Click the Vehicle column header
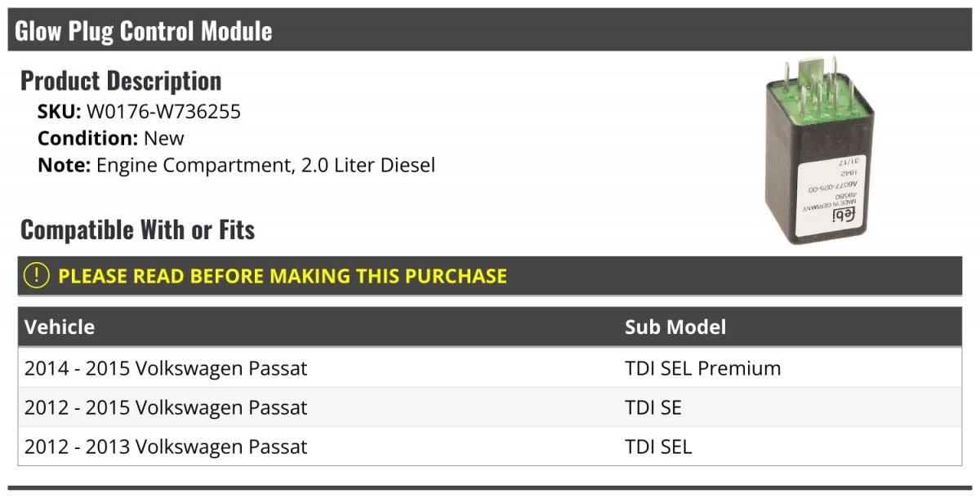 coord(60,327)
